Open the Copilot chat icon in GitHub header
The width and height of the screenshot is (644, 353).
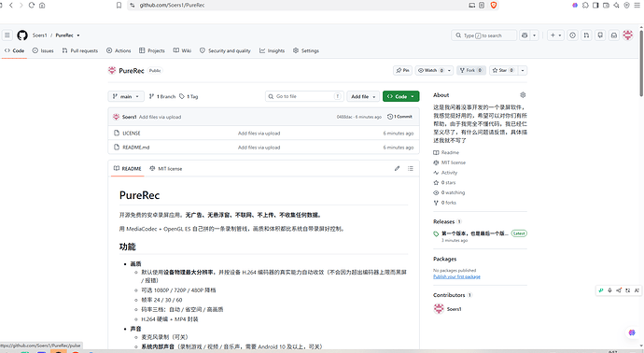[525, 35]
